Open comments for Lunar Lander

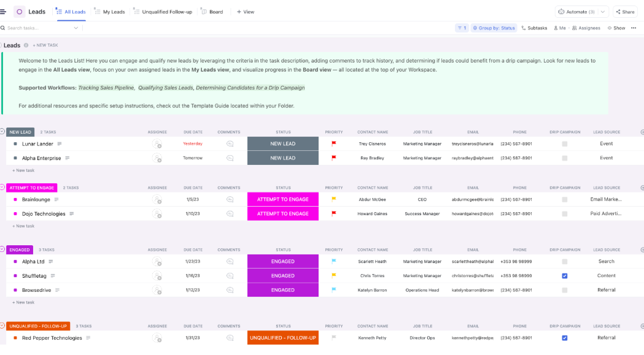[230, 143]
